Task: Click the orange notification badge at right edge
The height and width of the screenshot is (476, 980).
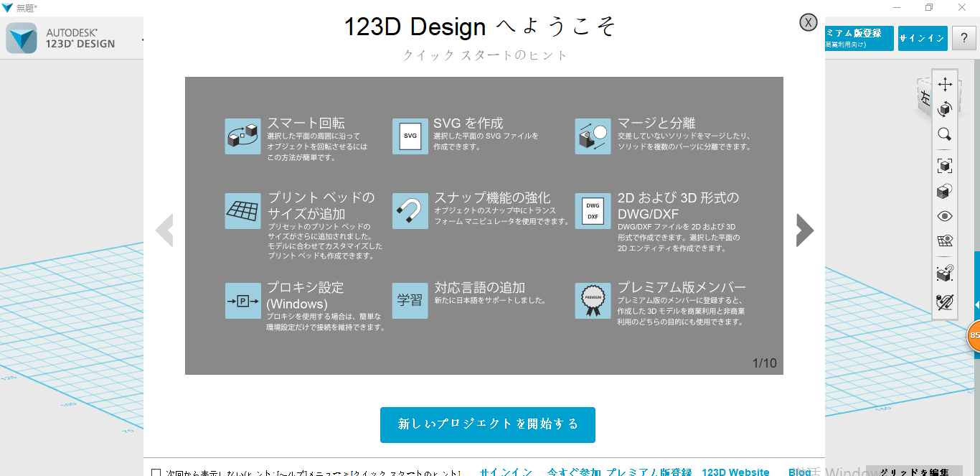Action: point(974,335)
